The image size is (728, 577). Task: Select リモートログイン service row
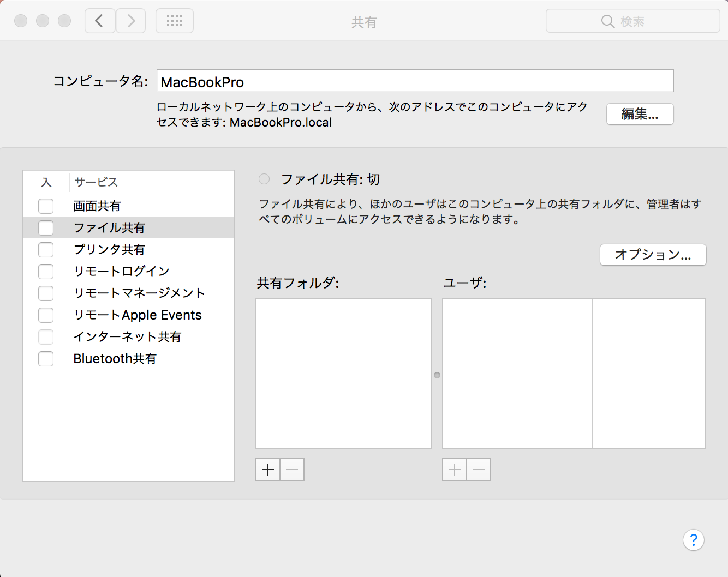click(121, 271)
